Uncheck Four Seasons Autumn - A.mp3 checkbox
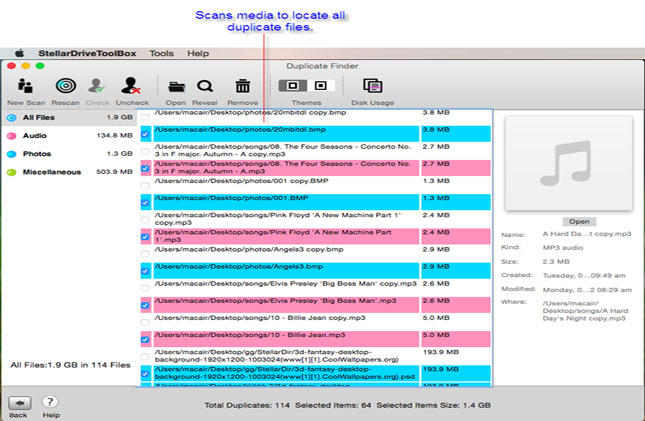 point(145,168)
